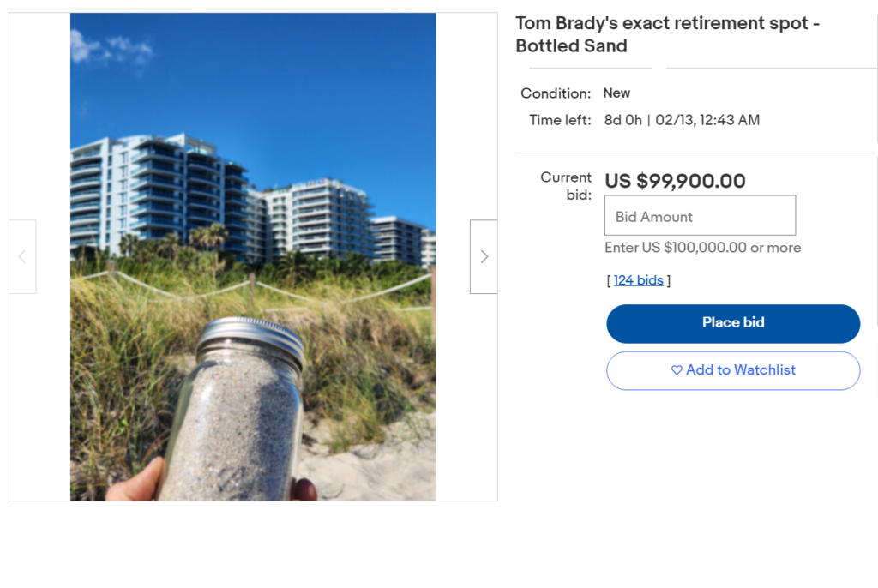Click the Current bid label
878x588 pixels.
point(566,184)
